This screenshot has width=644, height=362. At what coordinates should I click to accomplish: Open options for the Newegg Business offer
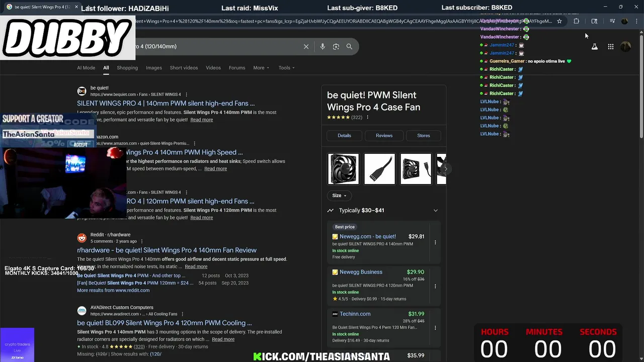[435, 286]
